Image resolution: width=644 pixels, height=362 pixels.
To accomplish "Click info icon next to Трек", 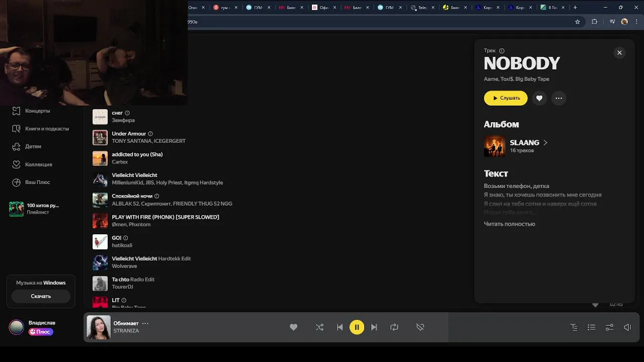I will click(x=502, y=51).
